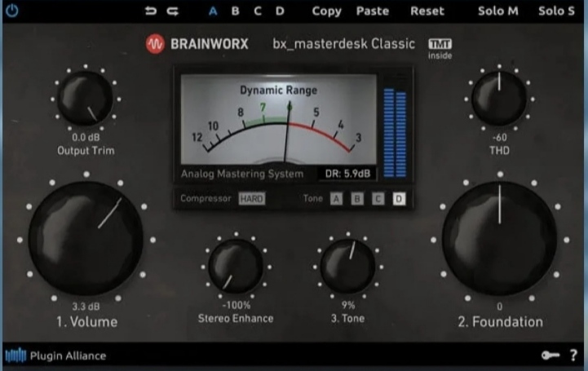Enable Solo S monitoring
The image size is (588, 371).
tap(556, 11)
